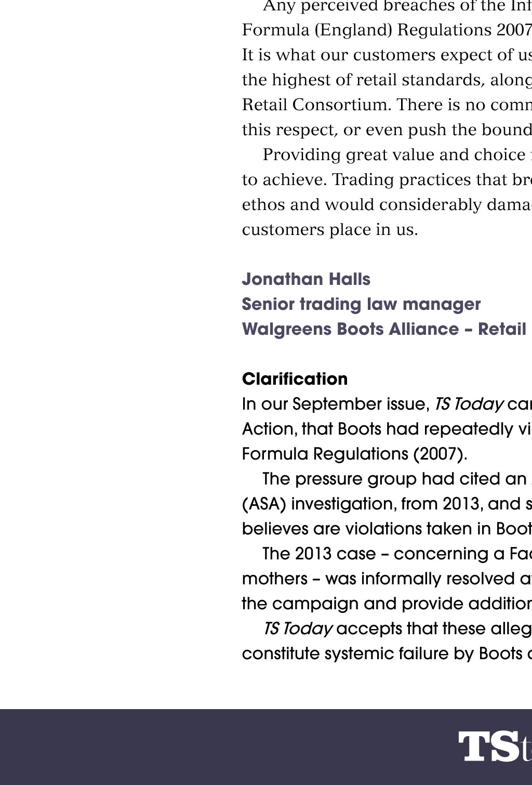This screenshot has width=532, height=785.
Task: Click italic TS Today before the word accepts
Action: coord(298,629)
